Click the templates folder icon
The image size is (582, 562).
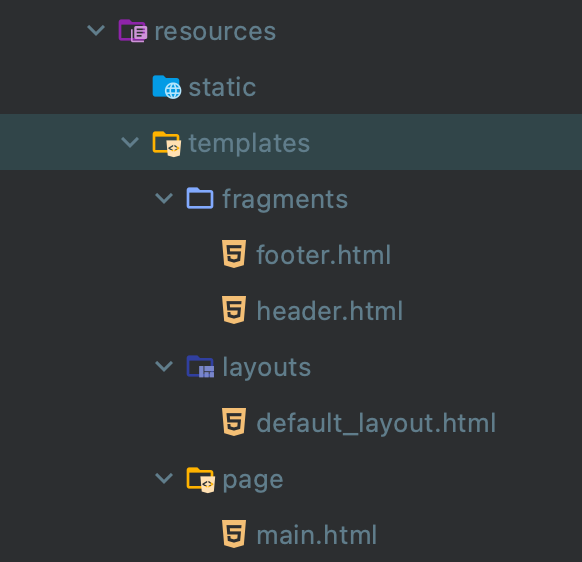167,144
